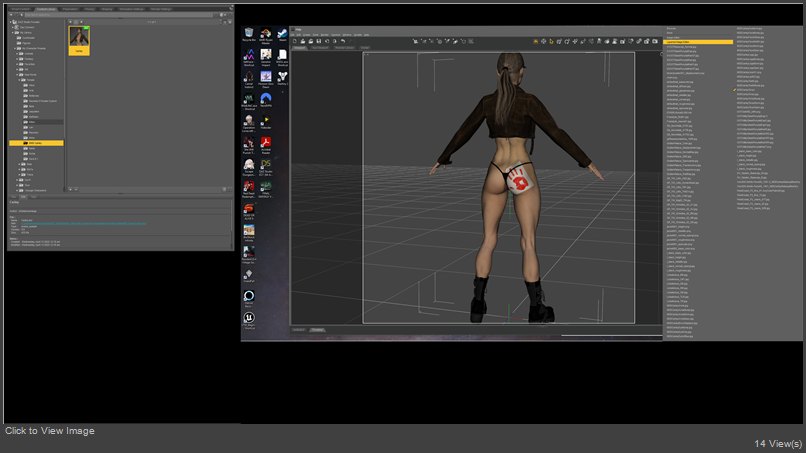Open the Render Library tab

tap(344, 48)
